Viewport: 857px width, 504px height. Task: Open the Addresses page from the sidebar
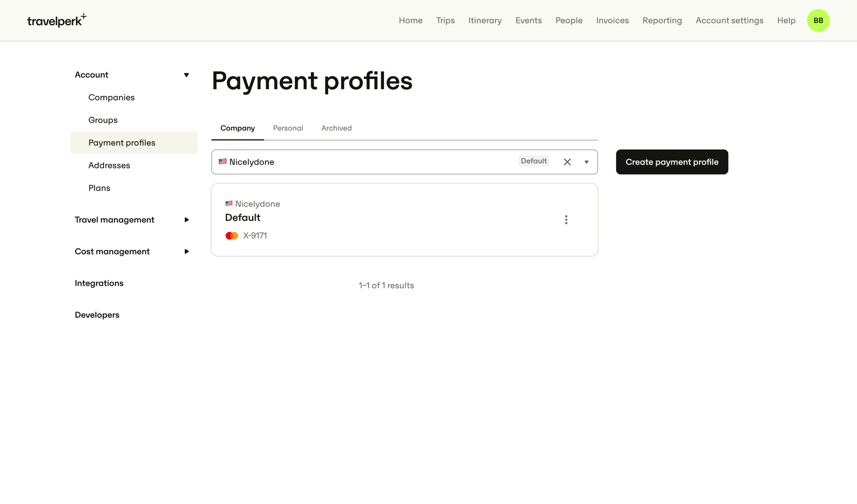point(109,165)
